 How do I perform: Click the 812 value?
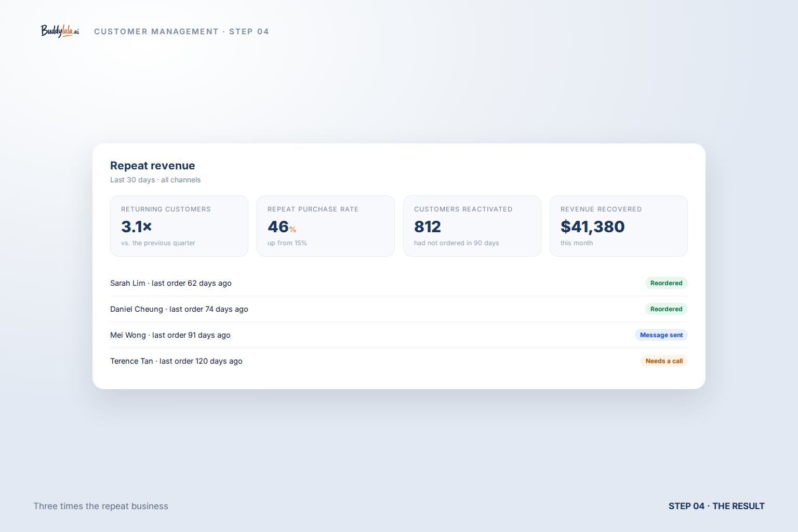[428, 227]
